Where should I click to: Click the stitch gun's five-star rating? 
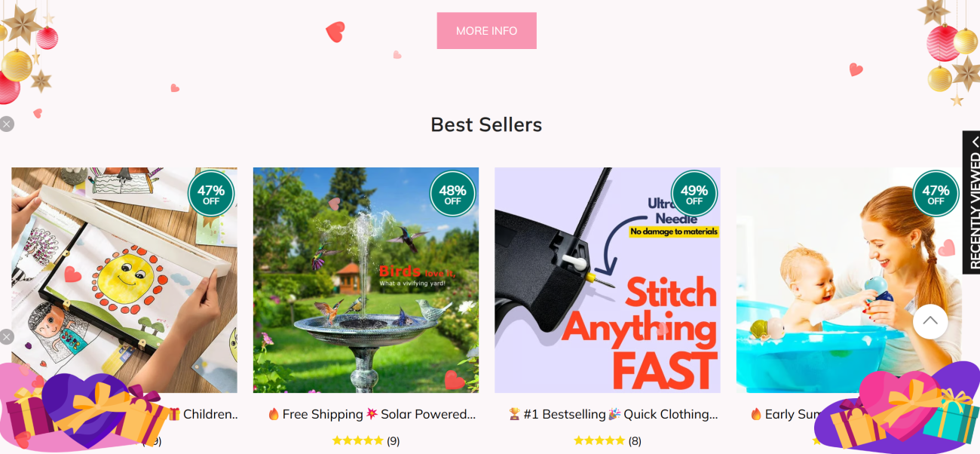coord(599,440)
